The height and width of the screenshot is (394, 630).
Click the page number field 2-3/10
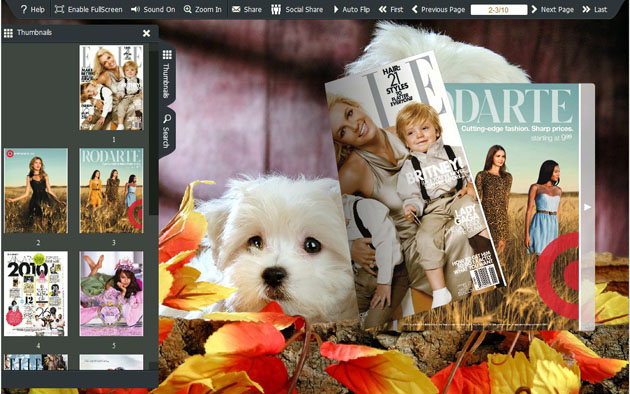click(x=499, y=10)
